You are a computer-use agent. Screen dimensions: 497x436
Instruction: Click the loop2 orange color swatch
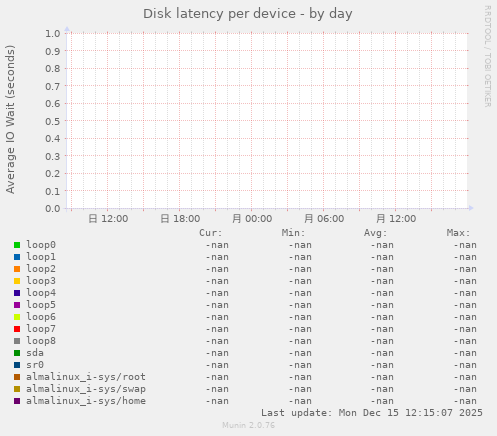coord(17,269)
